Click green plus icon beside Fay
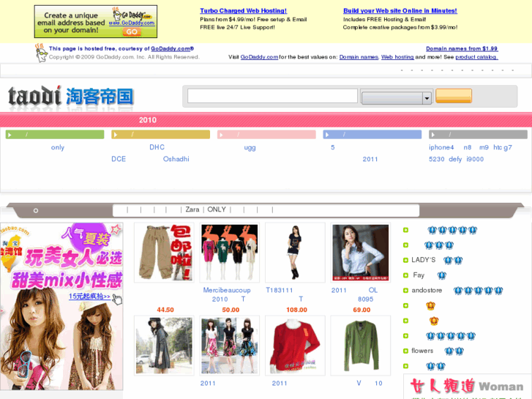This screenshot has height=399, width=532. (405, 275)
